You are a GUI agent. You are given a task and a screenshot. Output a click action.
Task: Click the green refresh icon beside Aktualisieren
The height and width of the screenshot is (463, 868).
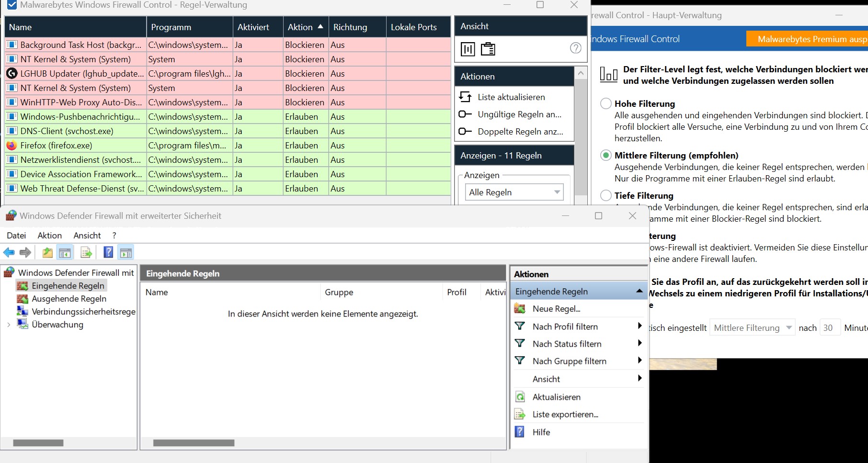click(x=520, y=396)
